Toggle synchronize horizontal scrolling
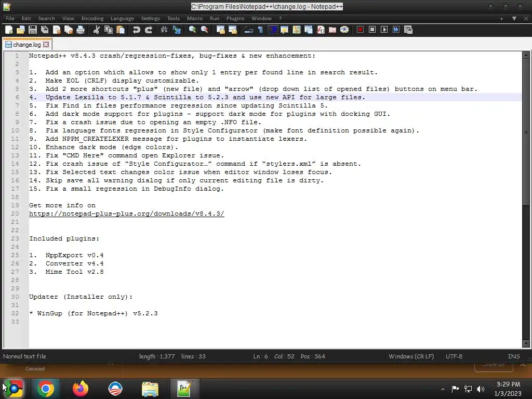The height and width of the screenshot is (399, 532). coord(232,30)
